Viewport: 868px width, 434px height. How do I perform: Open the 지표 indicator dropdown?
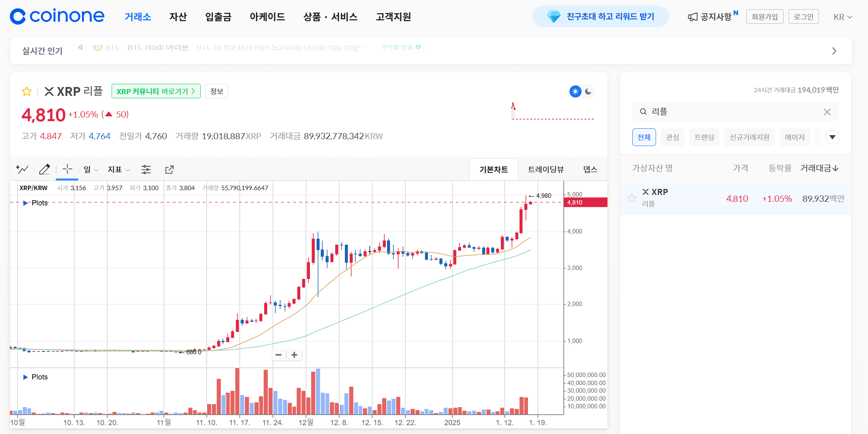[118, 169]
